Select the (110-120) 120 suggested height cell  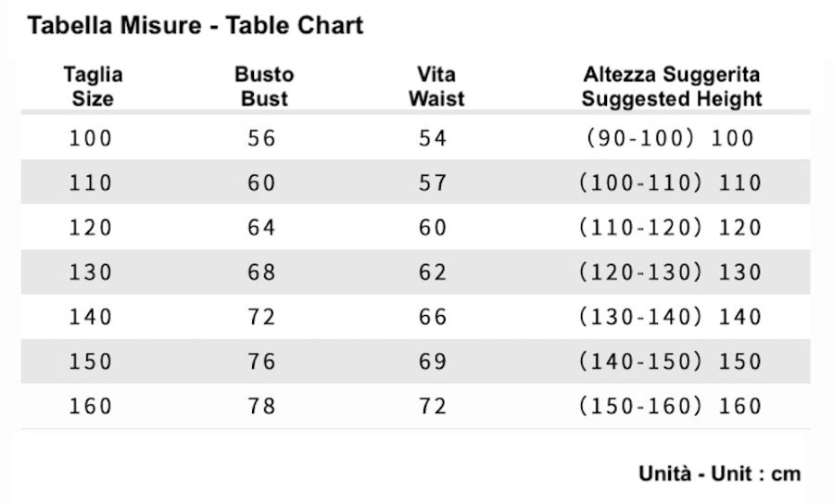point(670,228)
